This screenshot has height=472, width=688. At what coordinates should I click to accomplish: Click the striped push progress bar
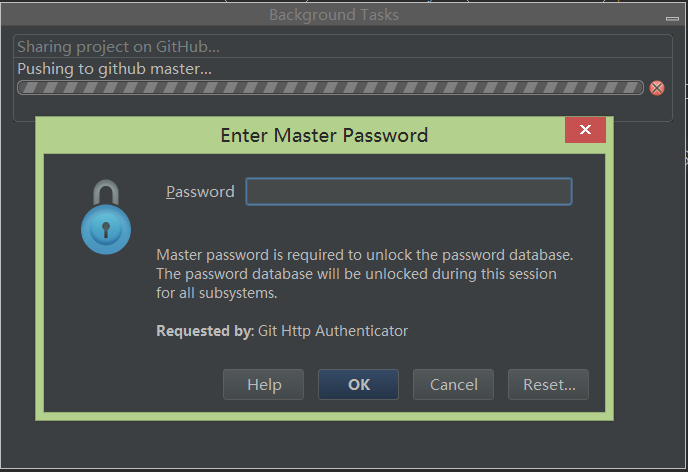(x=330, y=88)
